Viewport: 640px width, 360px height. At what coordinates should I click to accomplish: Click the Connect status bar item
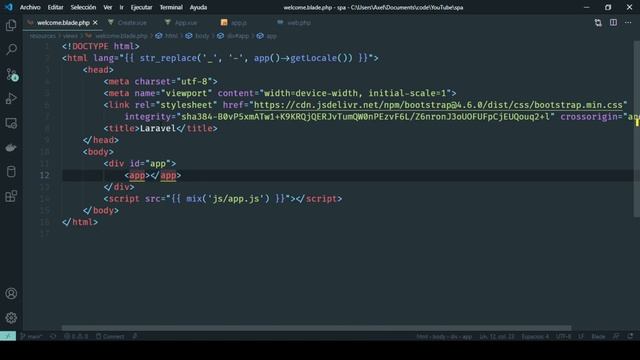(110, 336)
